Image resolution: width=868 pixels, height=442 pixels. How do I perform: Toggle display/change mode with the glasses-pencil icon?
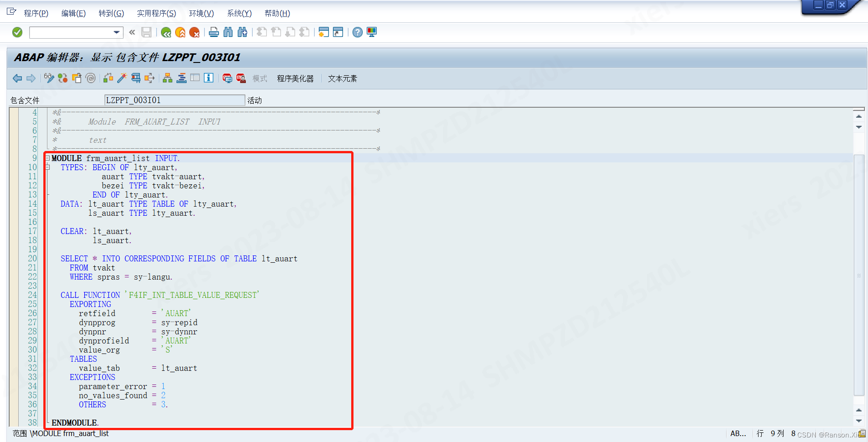coord(49,78)
